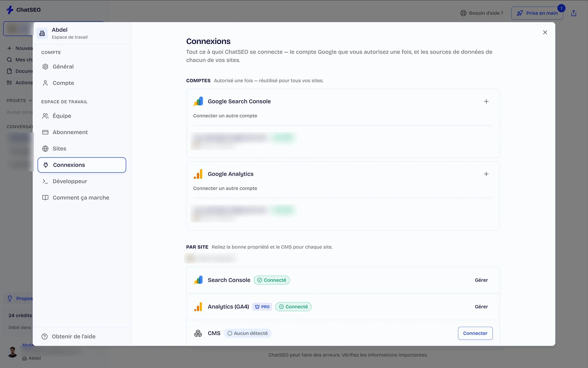The height and width of the screenshot is (368, 588).
Task: Click Connecter un autre compte under Search Console
Action: click(225, 116)
